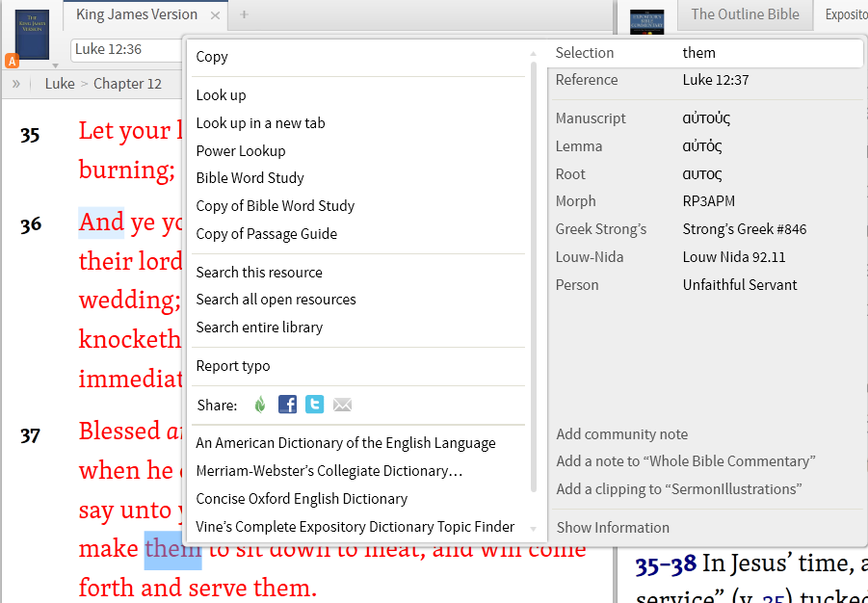Expand the sidebar with double-chevron icon

16,84
